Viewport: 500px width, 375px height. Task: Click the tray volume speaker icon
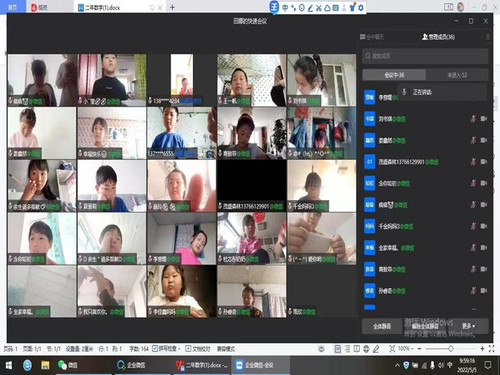coord(441,365)
